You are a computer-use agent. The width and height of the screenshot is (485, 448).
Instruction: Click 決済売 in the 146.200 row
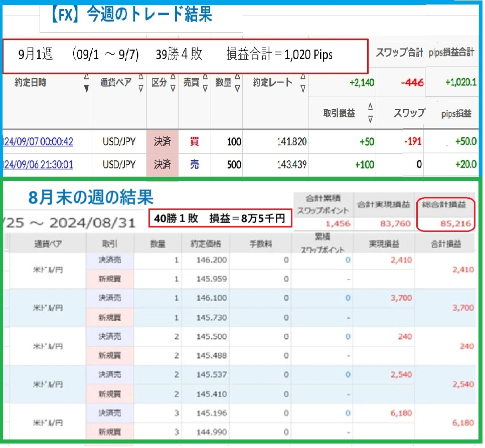(110, 260)
